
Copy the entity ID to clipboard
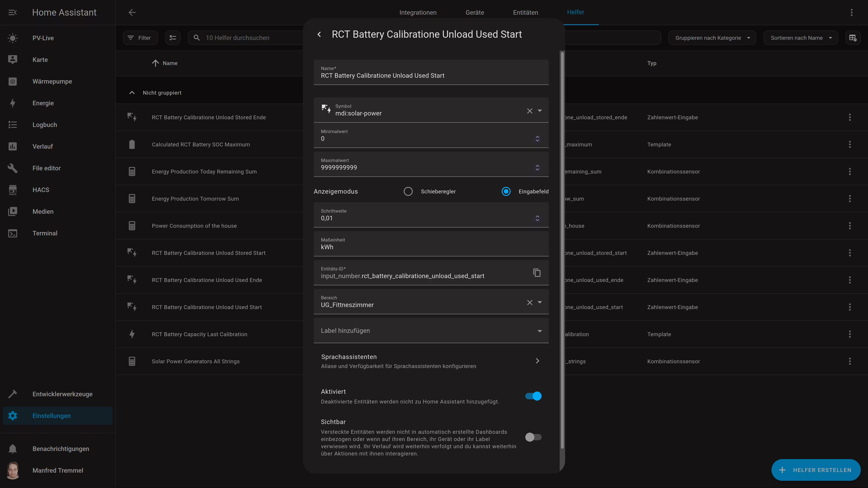point(537,272)
